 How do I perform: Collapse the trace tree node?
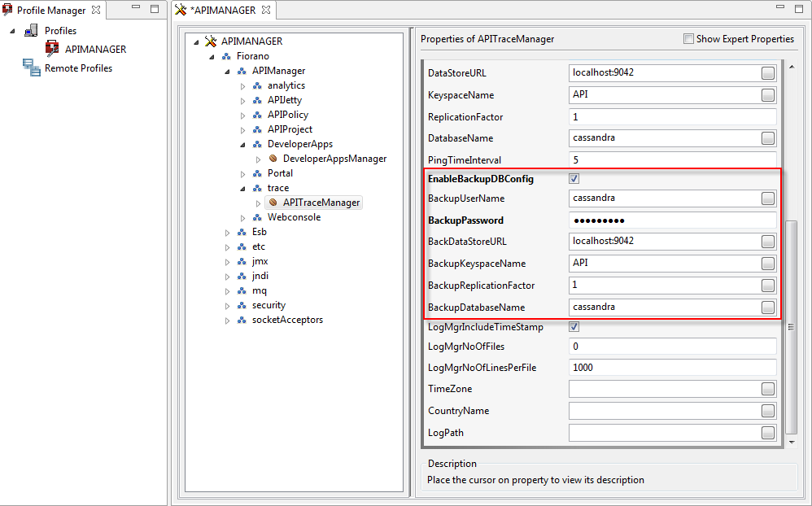click(242, 189)
